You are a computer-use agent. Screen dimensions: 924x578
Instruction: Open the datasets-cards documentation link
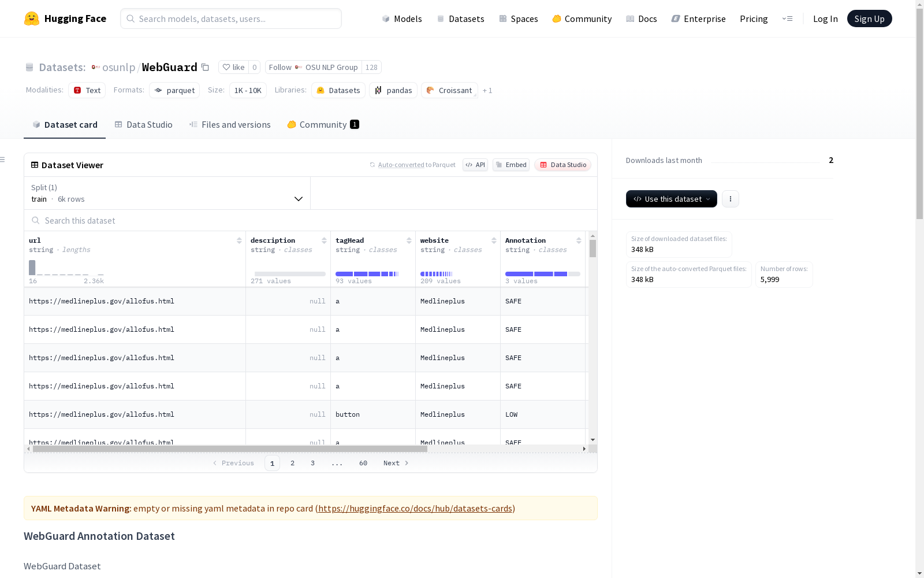click(415, 508)
